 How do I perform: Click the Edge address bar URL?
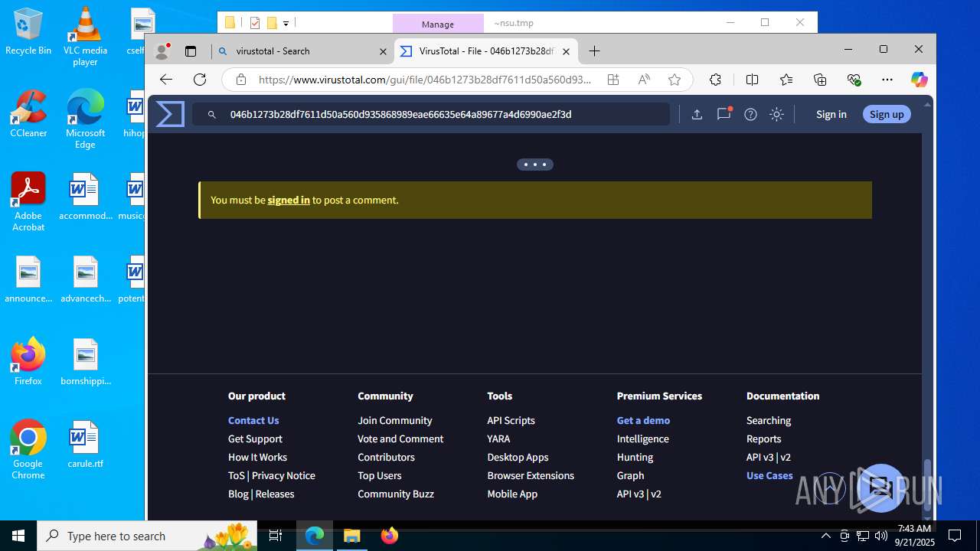coord(425,80)
